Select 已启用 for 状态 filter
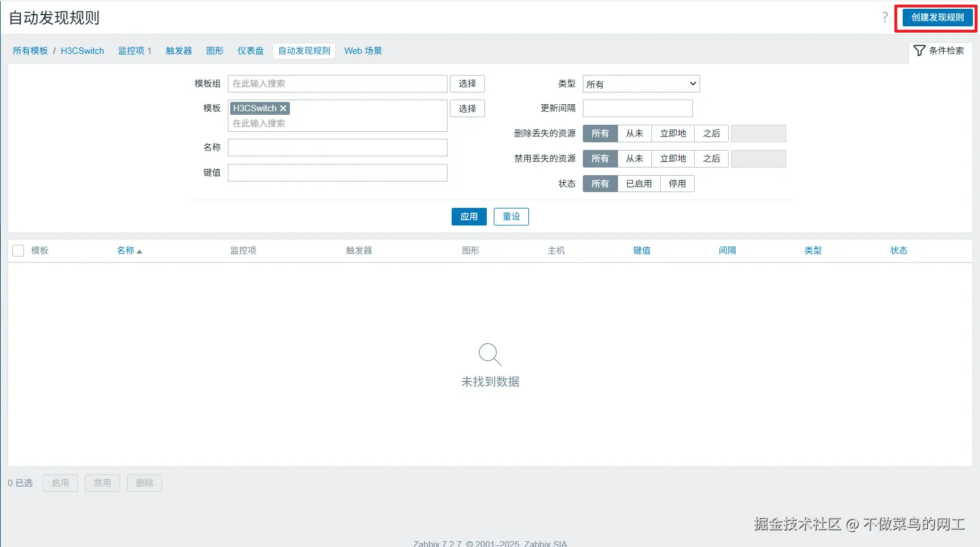The height and width of the screenshot is (547, 980). tap(639, 184)
